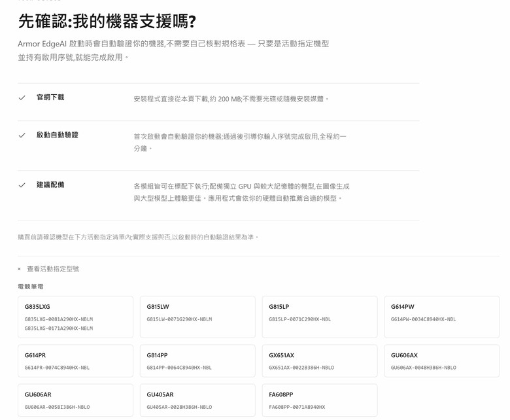This screenshot has height=420, width=510.
Task: Select SKU G614PR-0074C8940HX-NBL
Action: (x=57, y=368)
